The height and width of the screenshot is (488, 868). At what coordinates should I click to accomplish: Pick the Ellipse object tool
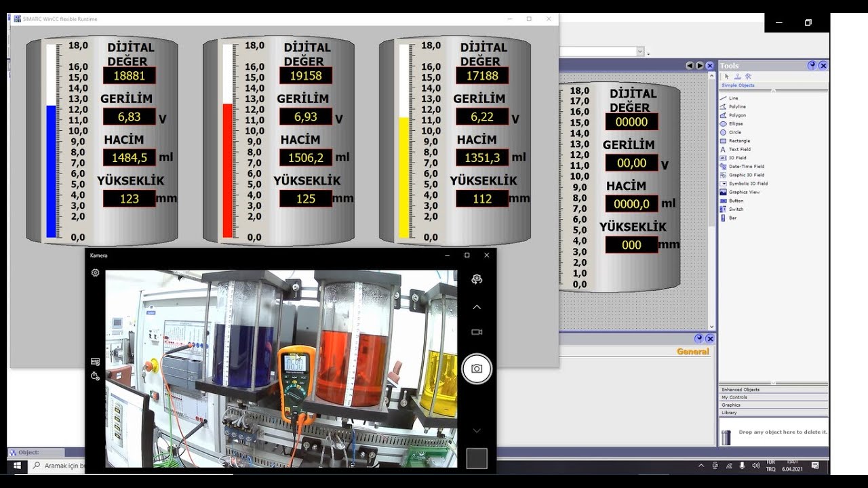[731, 124]
